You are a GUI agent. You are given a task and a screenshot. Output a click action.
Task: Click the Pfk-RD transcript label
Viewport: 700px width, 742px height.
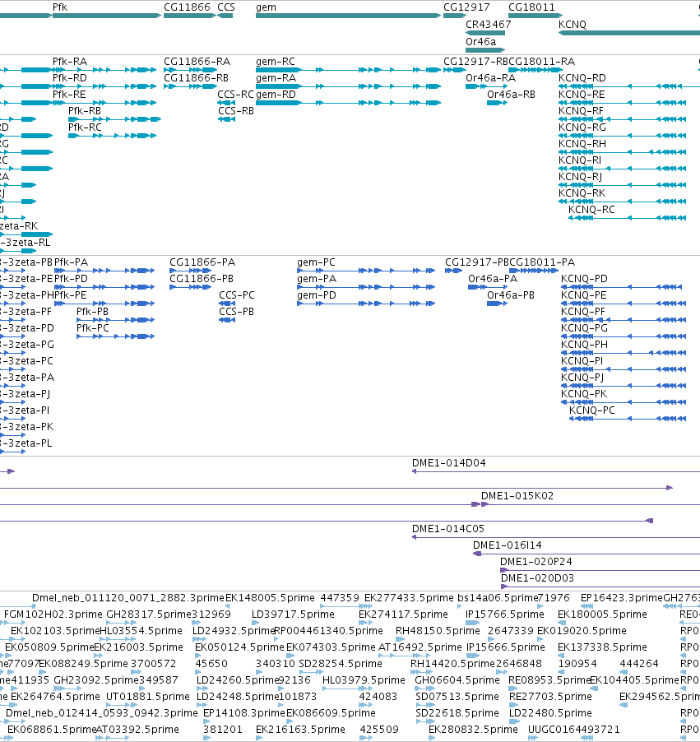tap(70, 78)
